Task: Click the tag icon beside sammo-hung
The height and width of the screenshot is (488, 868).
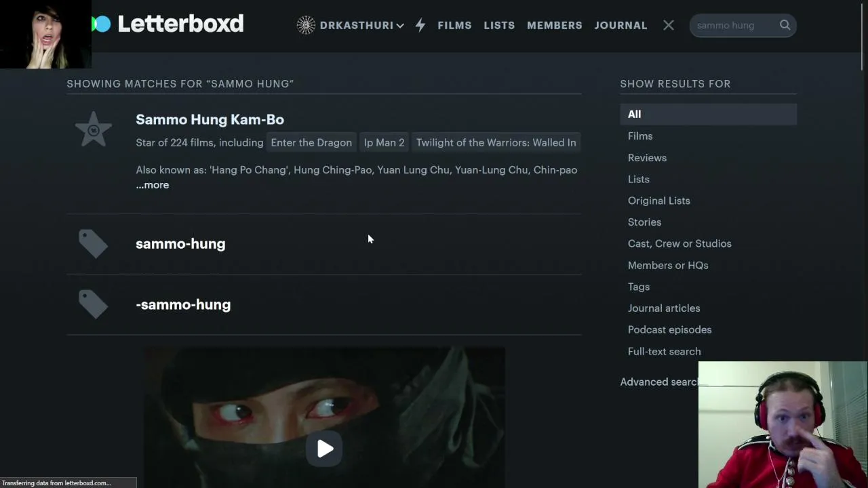Action: 94,243
